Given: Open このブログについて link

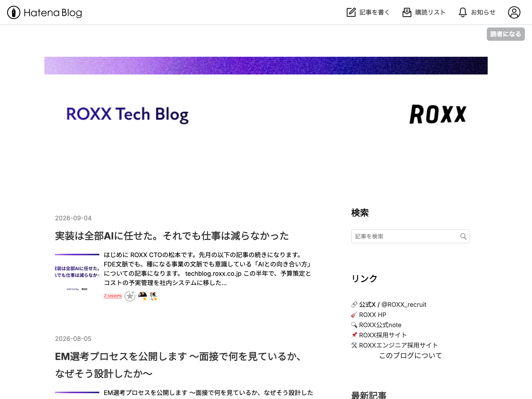Looking at the screenshot, I should tap(411, 356).
